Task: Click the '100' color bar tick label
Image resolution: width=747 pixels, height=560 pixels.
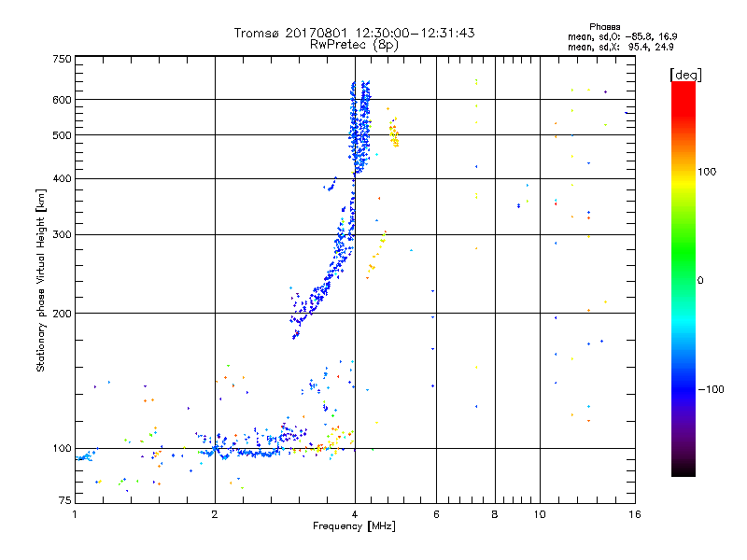Action: point(707,172)
